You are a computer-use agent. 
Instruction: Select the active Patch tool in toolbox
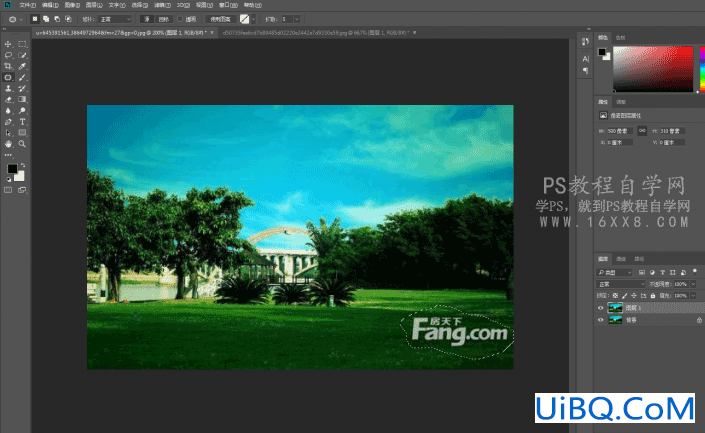[8, 77]
